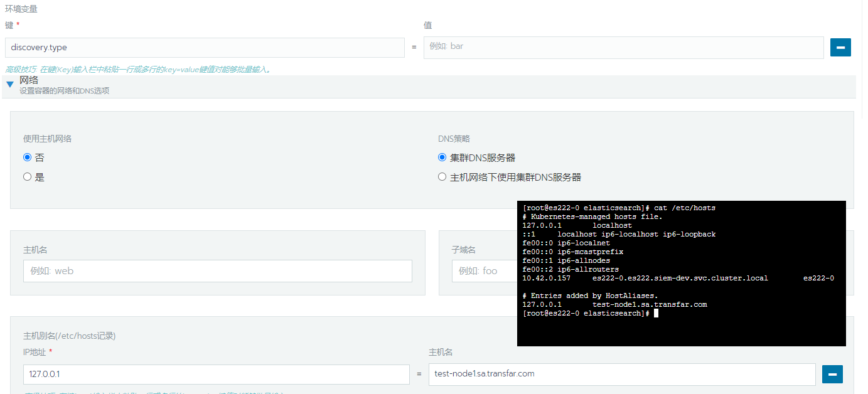Click the 主机别名(/etc/hosts记录) label
868x394 pixels.
coord(69,336)
